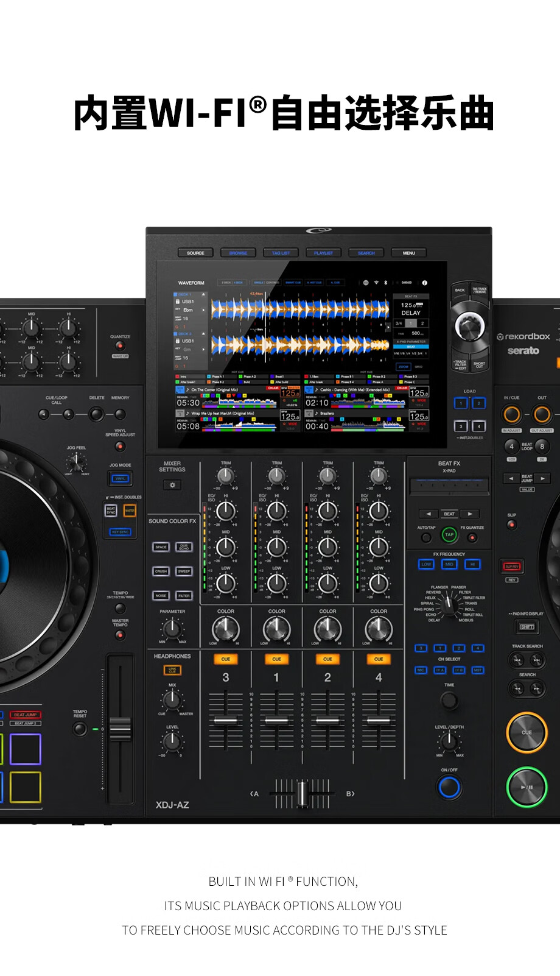Toggle the Beat FX ON/OFF button
Screen dimensions: 560x976
(x=449, y=787)
